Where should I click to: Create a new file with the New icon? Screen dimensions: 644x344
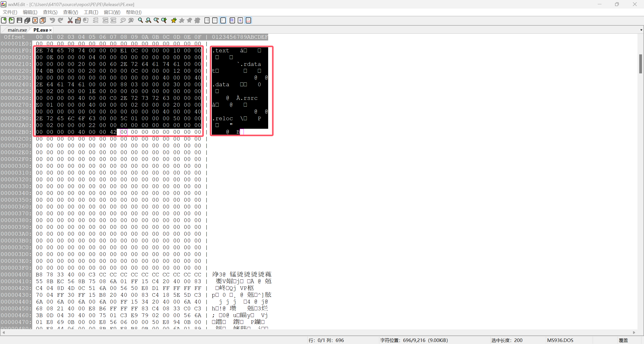tap(4, 20)
